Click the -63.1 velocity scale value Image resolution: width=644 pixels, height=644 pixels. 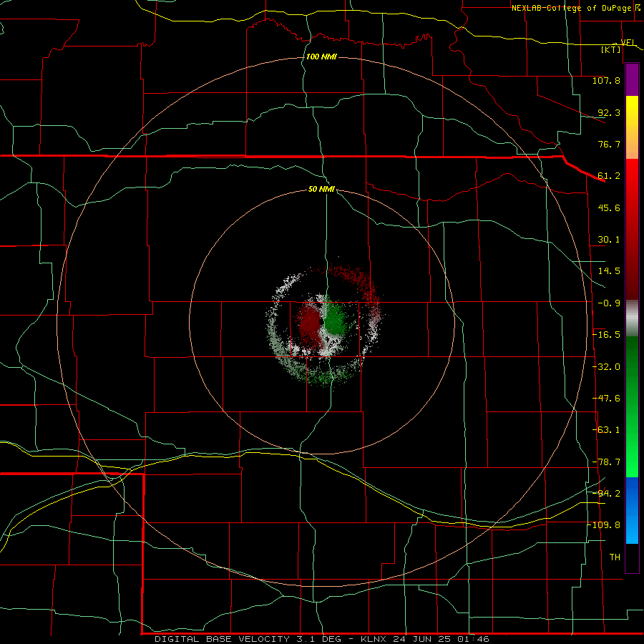click(606, 430)
